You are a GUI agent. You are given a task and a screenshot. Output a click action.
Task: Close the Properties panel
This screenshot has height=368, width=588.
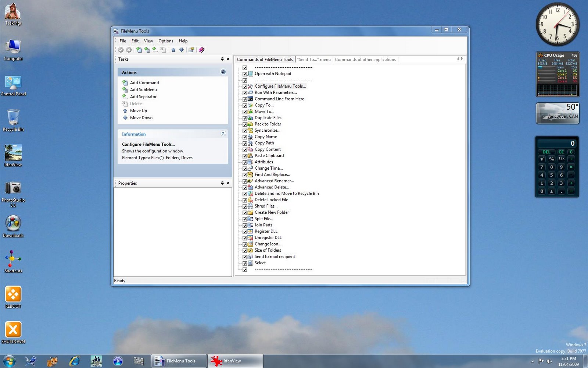(228, 183)
